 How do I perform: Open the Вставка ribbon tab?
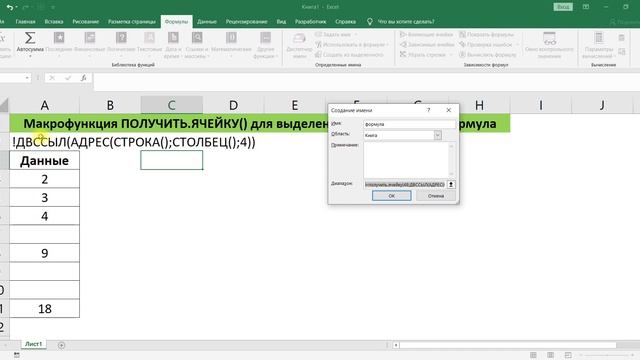click(54, 22)
